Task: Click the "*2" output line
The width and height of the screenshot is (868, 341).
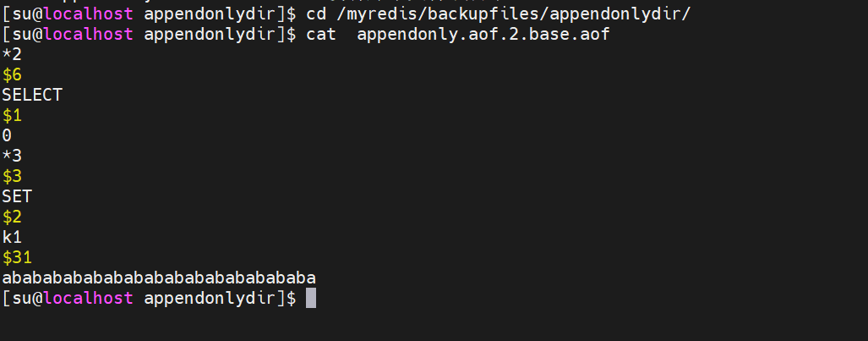Action: (x=12, y=54)
